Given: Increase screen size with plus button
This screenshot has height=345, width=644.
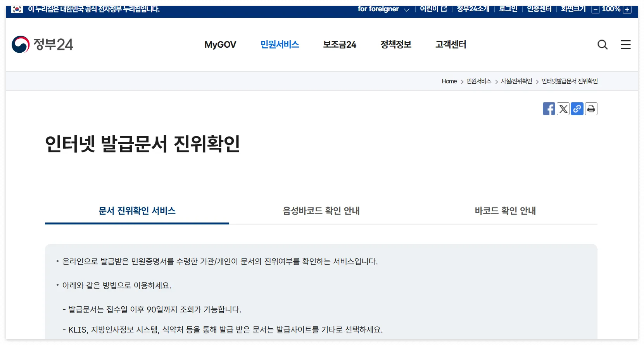Looking at the screenshot, I should click(627, 10).
